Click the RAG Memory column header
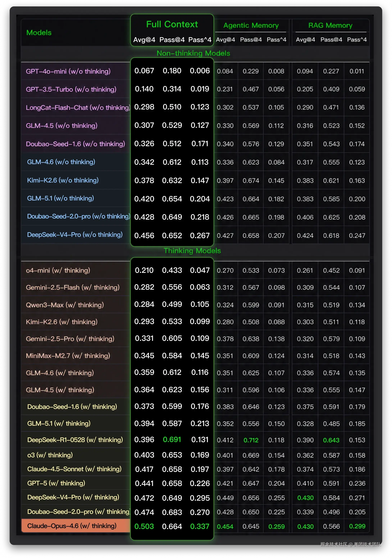 point(330,25)
